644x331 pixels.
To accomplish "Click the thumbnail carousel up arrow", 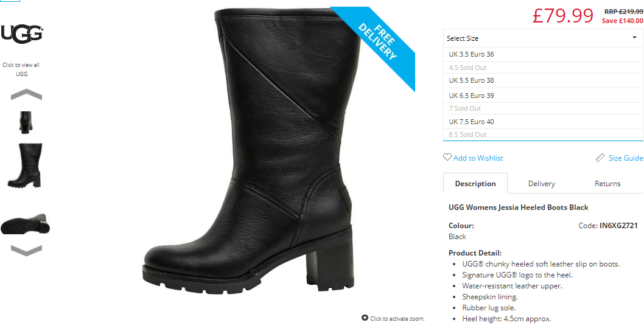I will 26,94.
